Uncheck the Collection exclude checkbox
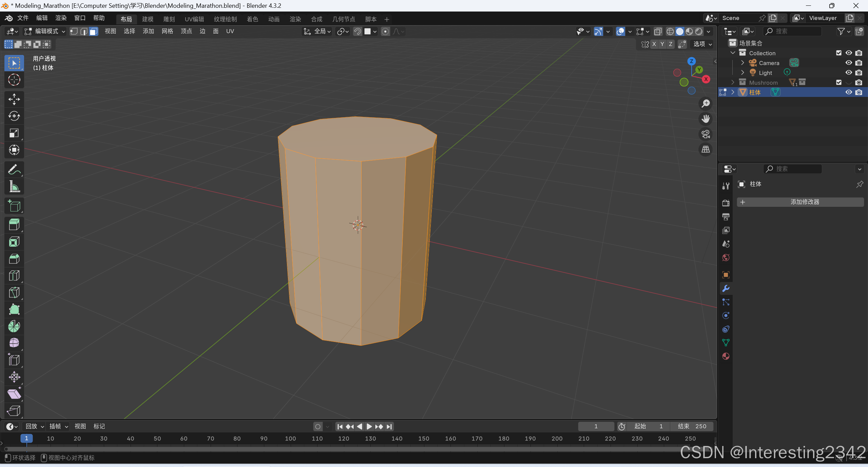Screen dimensions: 868x467 click(x=838, y=53)
